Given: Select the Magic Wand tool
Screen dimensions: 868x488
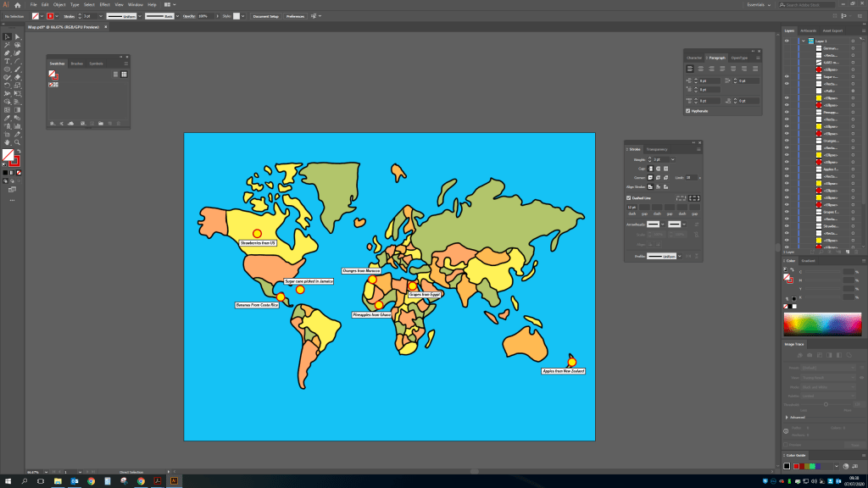Looking at the screenshot, I should tap(7, 45).
